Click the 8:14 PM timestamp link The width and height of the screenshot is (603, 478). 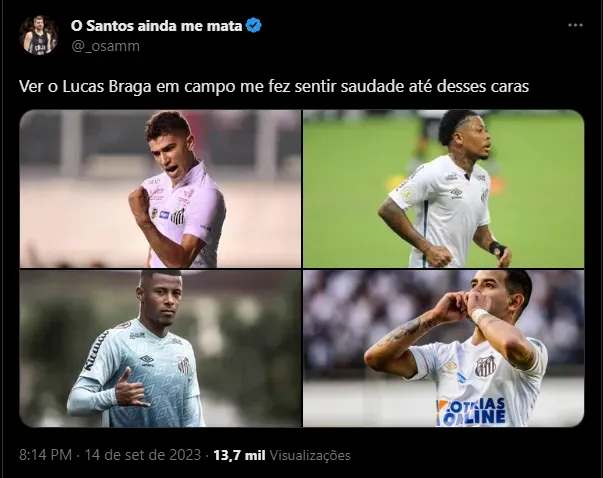coord(45,455)
